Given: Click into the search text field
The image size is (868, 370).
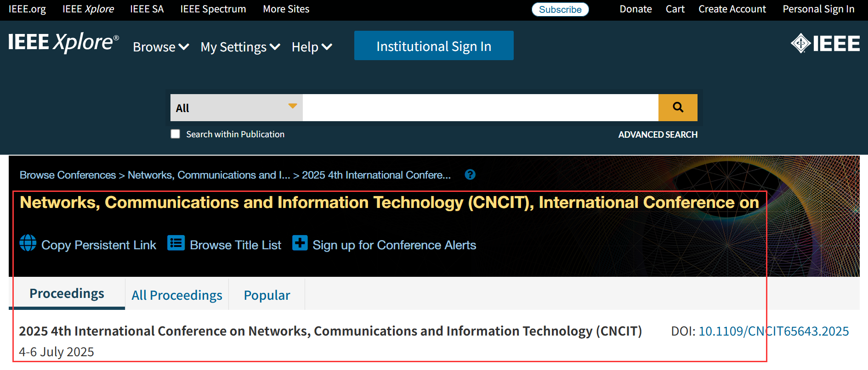Looking at the screenshot, I should pyautogui.click(x=480, y=108).
